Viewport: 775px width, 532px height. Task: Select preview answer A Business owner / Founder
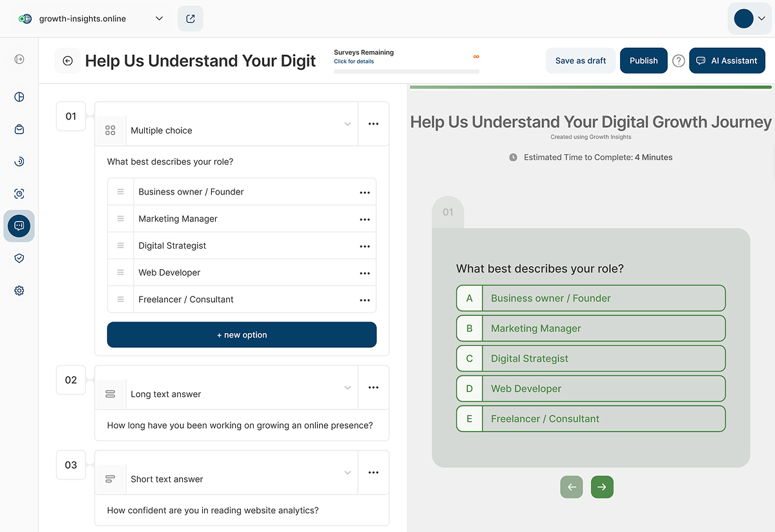[591, 298]
